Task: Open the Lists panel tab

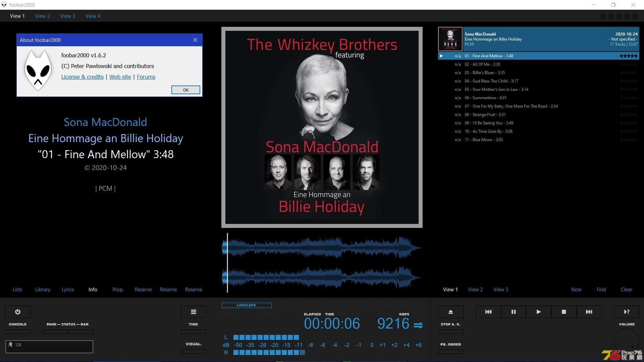Action: [17, 290]
